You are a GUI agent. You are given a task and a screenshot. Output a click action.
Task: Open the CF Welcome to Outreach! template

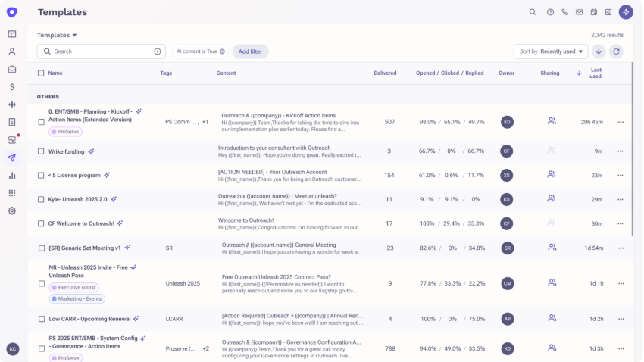point(81,223)
